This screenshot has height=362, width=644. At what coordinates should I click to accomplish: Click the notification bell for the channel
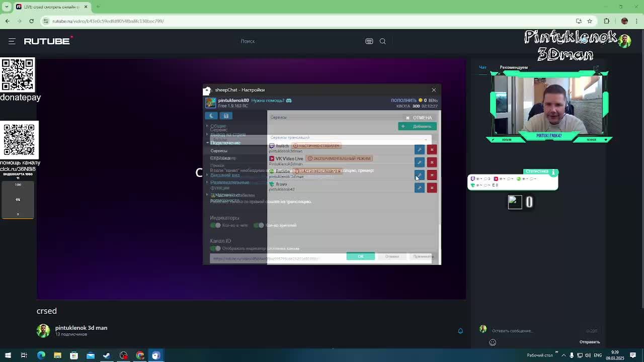click(460, 331)
